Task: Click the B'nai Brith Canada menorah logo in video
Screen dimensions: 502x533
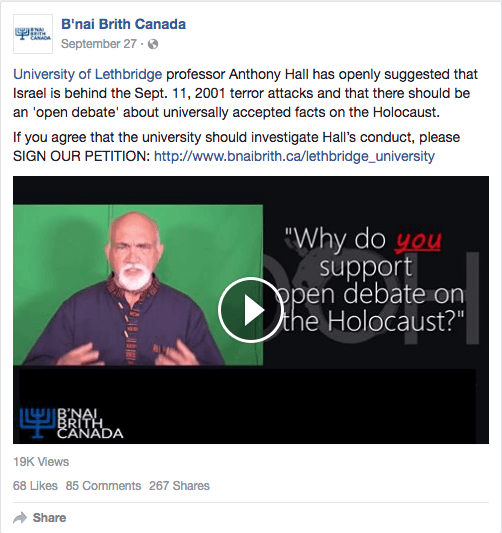Action: click(x=71, y=423)
